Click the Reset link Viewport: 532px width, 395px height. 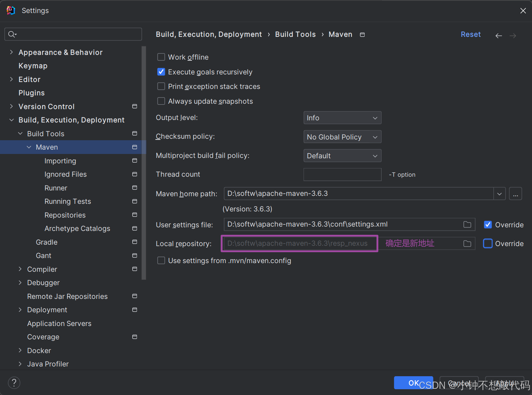471,34
